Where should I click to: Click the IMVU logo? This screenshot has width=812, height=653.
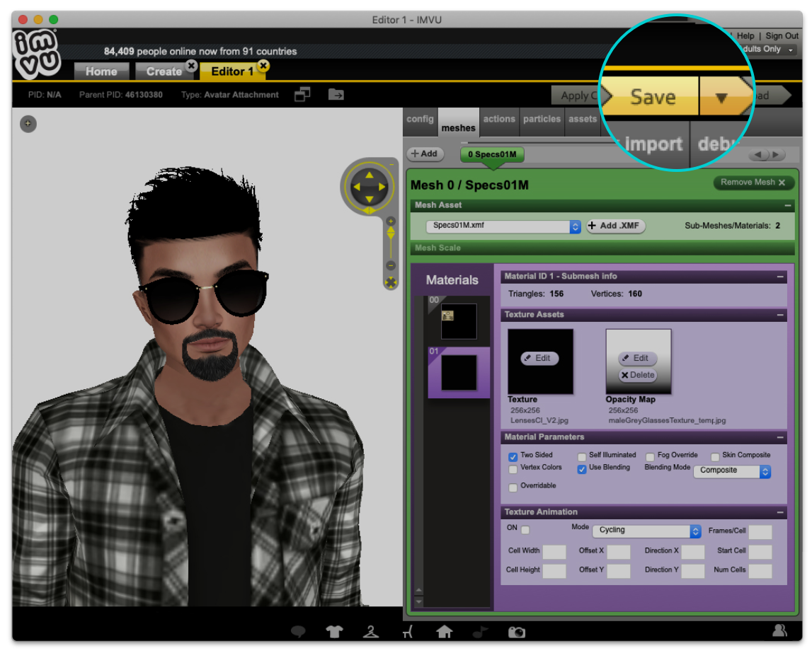pyautogui.click(x=36, y=53)
